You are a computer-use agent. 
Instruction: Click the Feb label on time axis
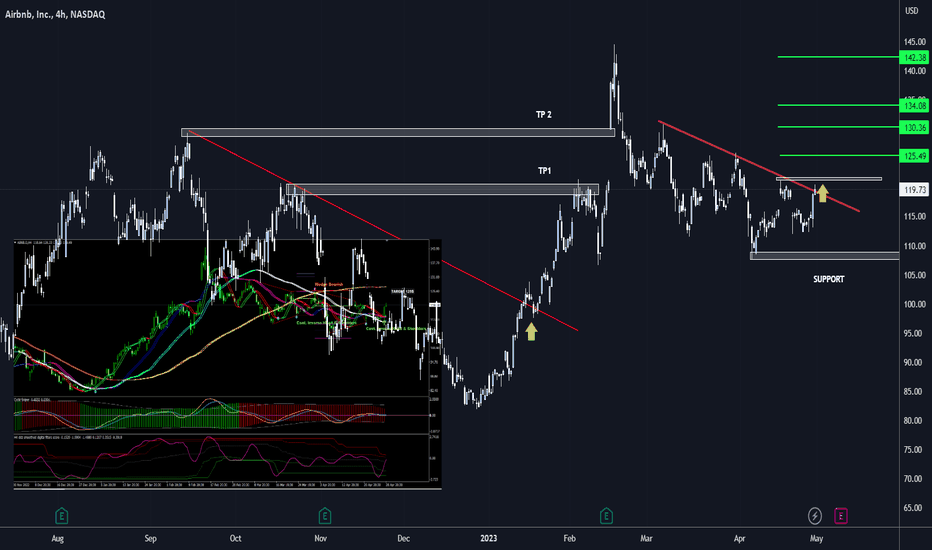tap(569, 539)
